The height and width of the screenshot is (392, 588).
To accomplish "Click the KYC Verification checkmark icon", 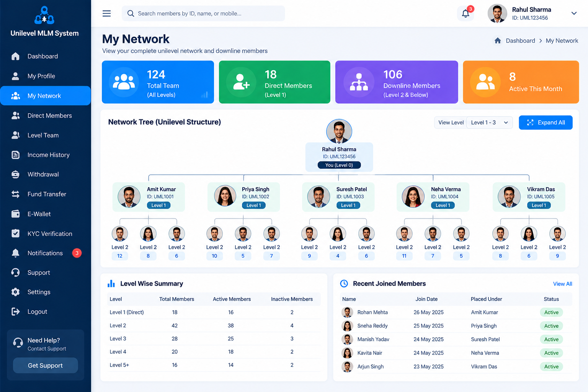I will tap(15, 234).
